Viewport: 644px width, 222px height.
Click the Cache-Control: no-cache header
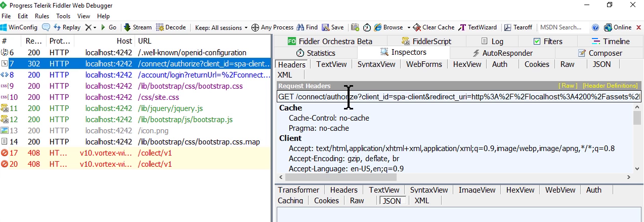point(329,118)
